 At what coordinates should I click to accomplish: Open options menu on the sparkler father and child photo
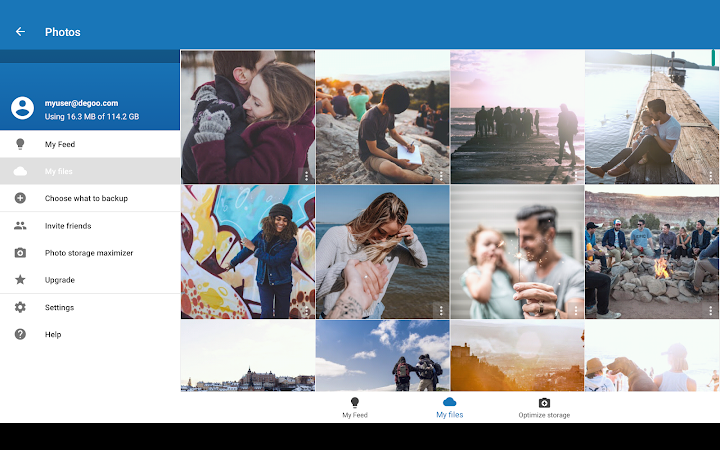coord(575,311)
